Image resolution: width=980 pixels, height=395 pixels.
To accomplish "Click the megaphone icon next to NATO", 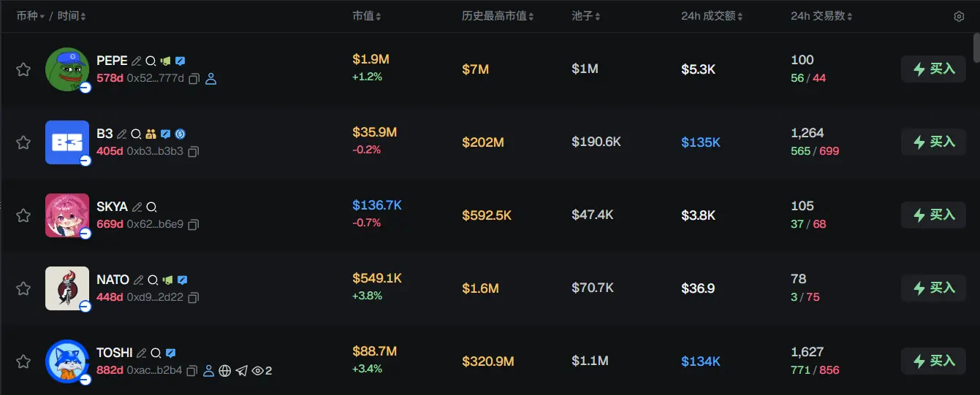I will 168,280.
